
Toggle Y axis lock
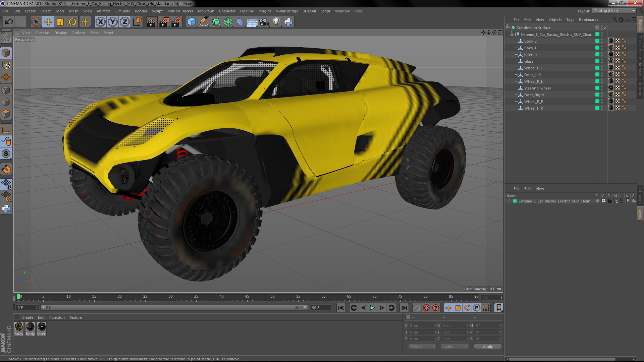(x=113, y=22)
